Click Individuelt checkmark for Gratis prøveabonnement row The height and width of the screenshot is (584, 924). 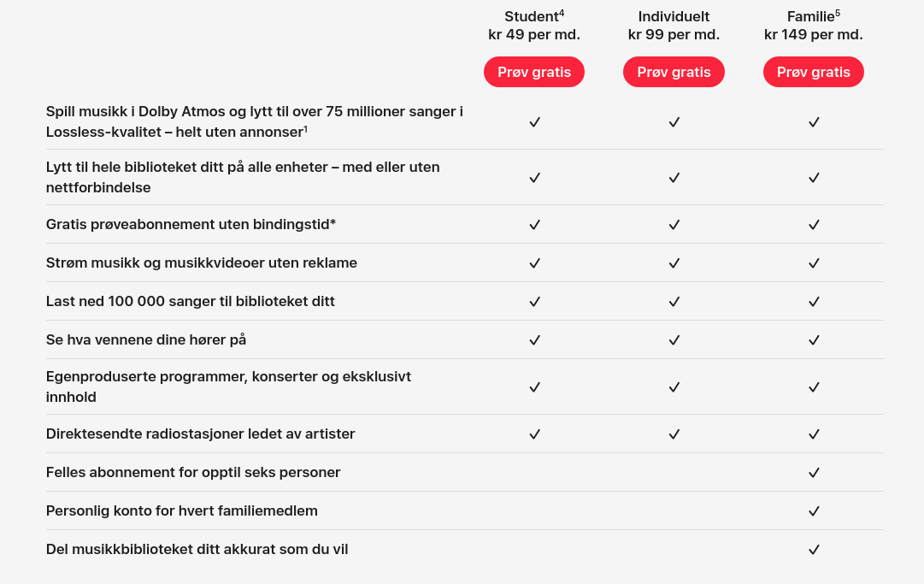tap(674, 225)
